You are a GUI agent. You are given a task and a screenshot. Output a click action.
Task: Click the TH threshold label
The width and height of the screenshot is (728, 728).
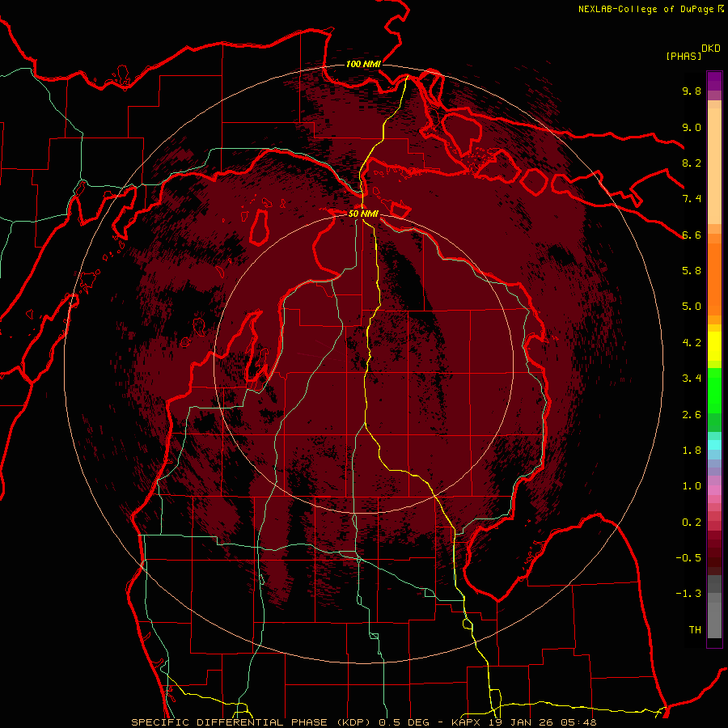(695, 630)
